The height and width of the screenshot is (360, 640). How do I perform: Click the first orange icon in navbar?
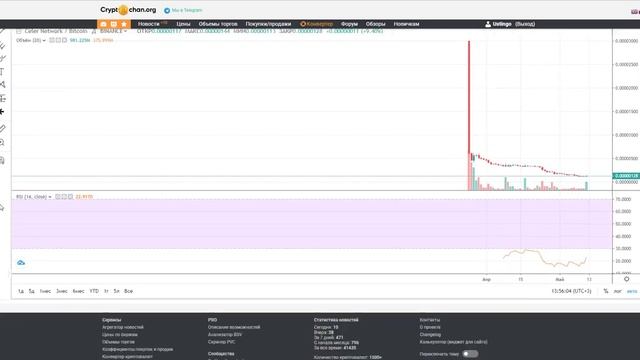[x=103, y=24]
